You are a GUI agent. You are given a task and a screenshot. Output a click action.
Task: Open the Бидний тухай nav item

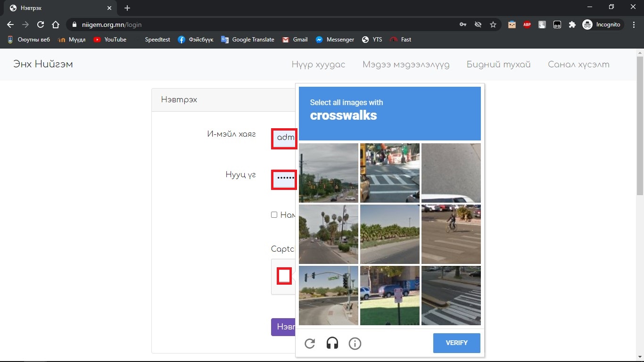pyautogui.click(x=498, y=65)
